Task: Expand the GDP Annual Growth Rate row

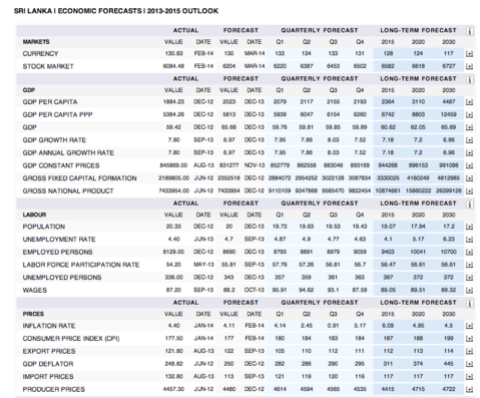Action: [469, 153]
